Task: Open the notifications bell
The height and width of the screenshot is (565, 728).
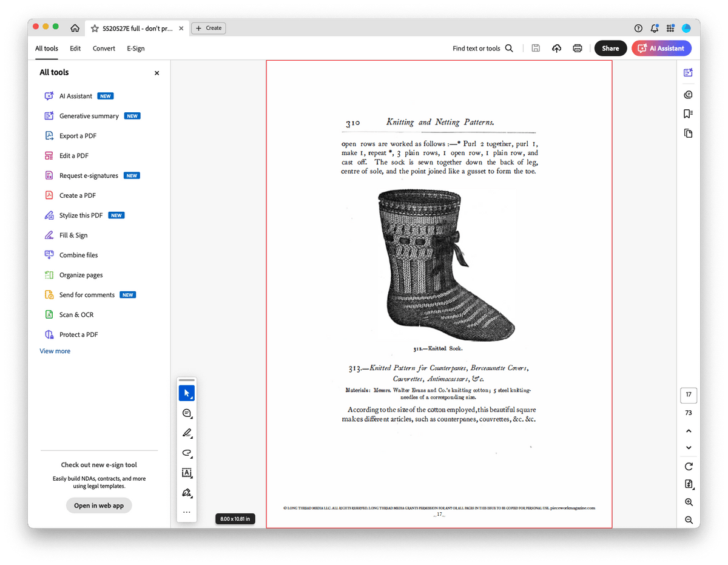Action: tap(655, 28)
